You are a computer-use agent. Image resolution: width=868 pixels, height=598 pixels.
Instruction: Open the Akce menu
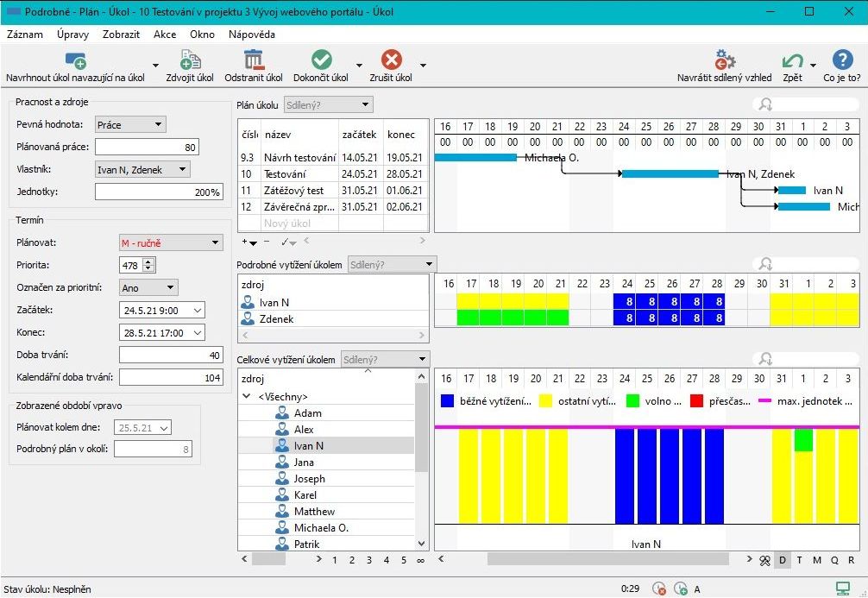(x=165, y=35)
